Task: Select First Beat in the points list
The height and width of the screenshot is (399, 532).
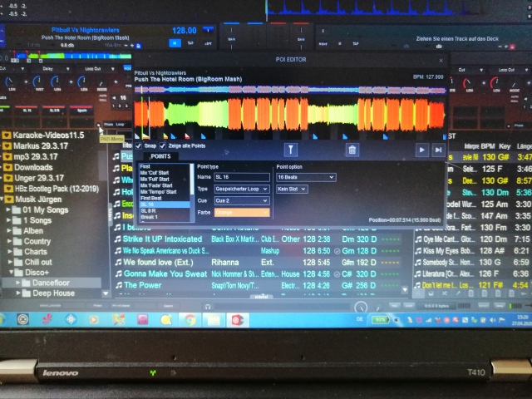Action: (x=151, y=199)
